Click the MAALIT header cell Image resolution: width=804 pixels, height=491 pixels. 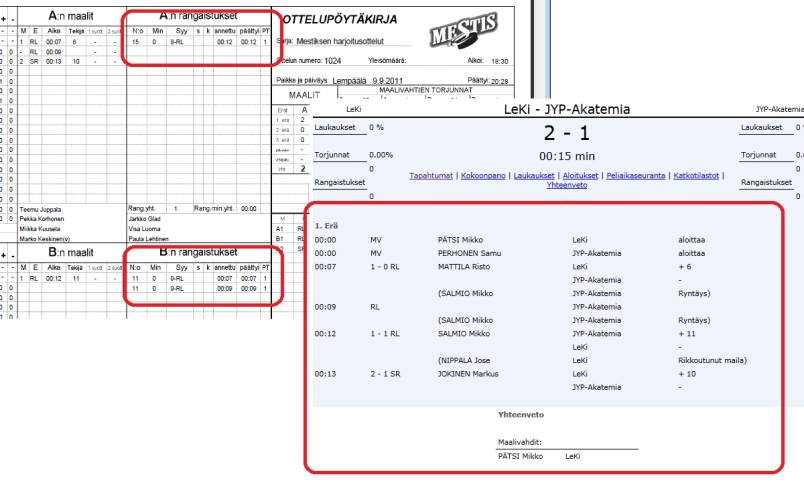[x=304, y=95]
